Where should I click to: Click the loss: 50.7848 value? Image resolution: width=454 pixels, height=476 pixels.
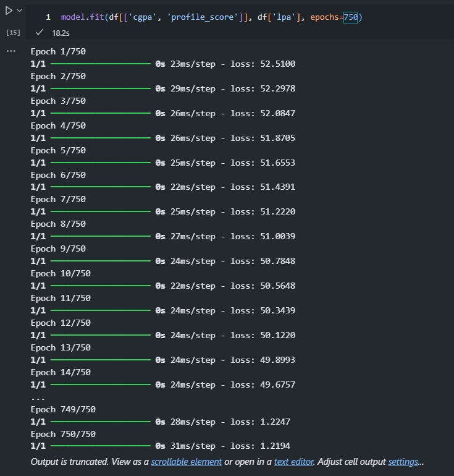pos(263,261)
